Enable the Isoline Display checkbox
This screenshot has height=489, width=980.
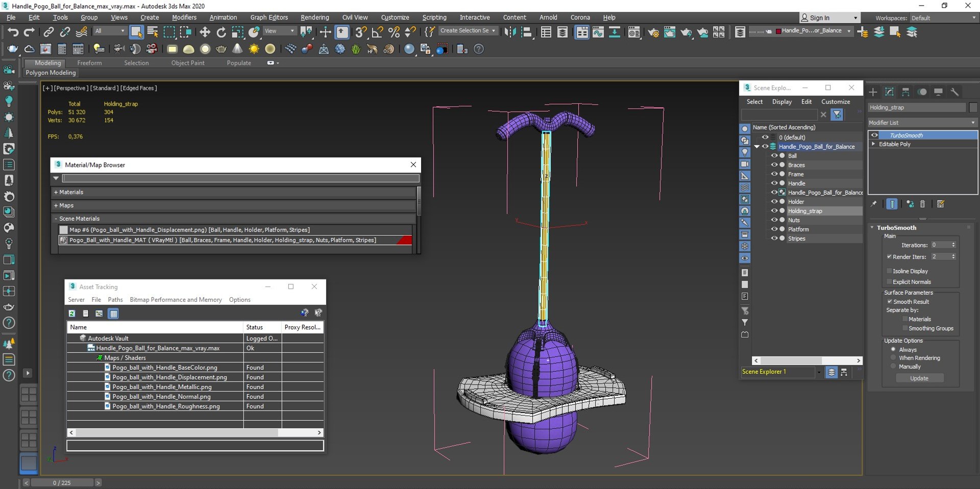point(889,271)
